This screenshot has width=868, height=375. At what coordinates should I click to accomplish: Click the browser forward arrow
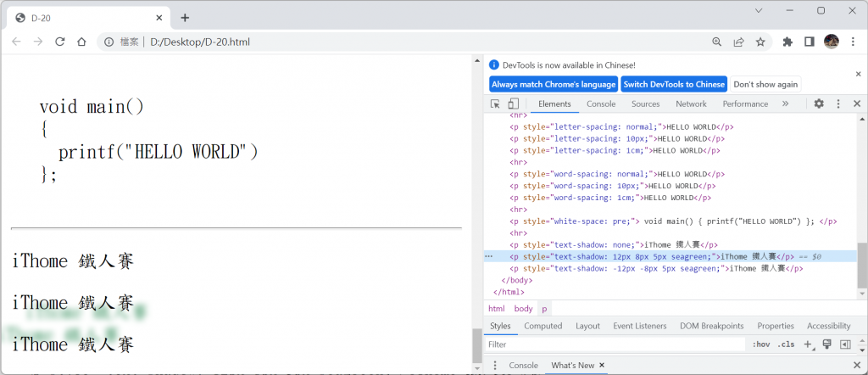tap(38, 42)
